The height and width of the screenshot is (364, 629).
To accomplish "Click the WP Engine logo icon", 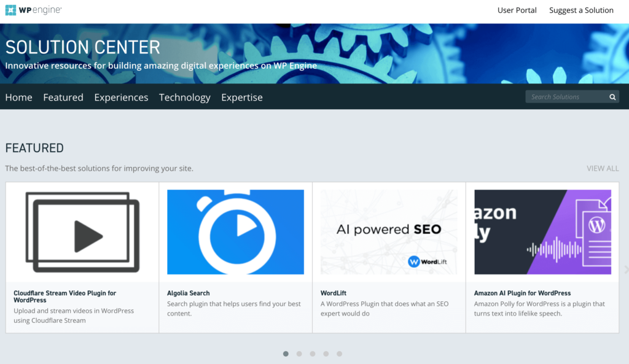I will pos(10,10).
